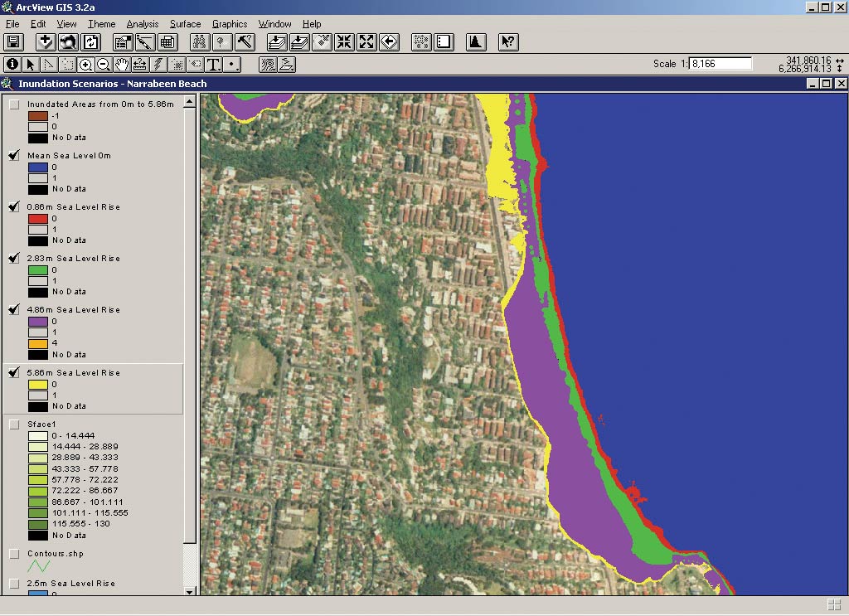Image resolution: width=849 pixels, height=616 pixels.
Task: Click the zoom-out-from-center arrows button
Action: [x=366, y=42]
